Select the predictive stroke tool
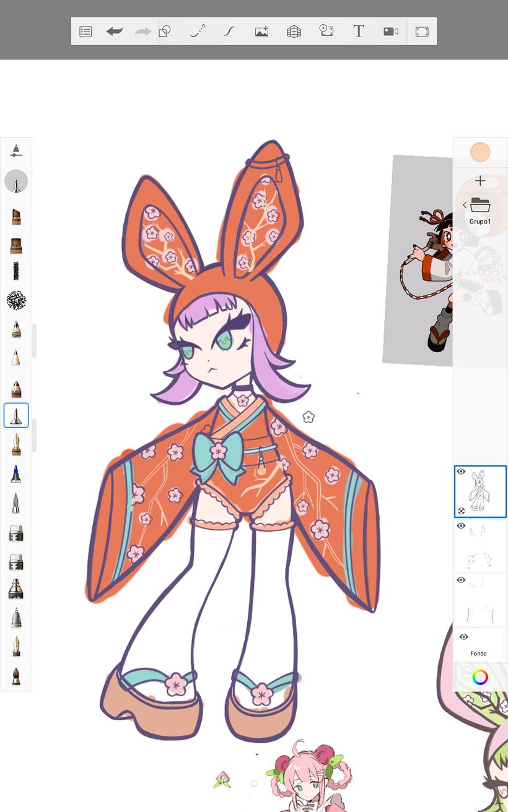The width and height of the screenshot is (508, 812). [x=197, y=31]
